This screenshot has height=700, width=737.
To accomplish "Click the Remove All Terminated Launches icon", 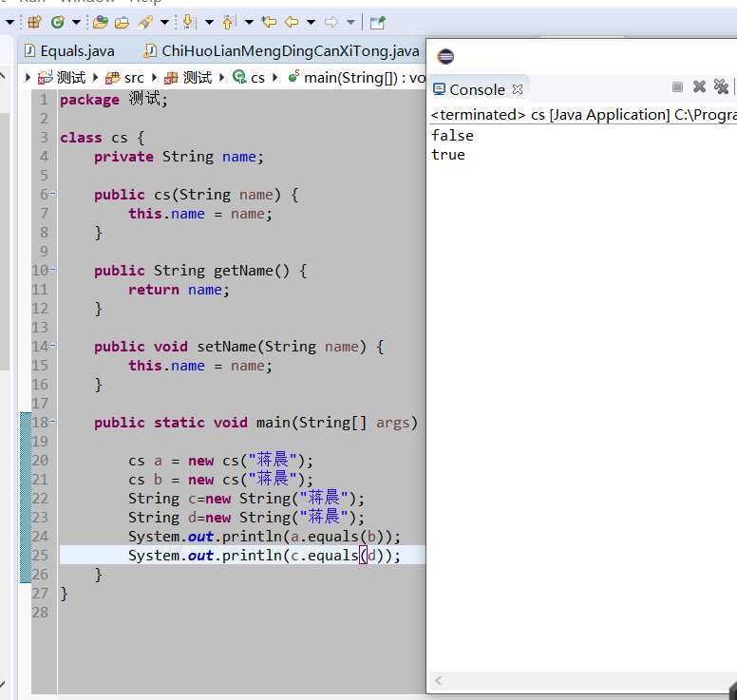I will pos(721,86).
